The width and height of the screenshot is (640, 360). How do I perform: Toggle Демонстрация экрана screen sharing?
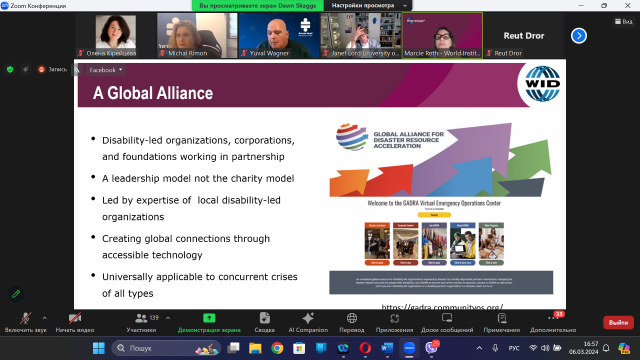[x=209, y=322]
